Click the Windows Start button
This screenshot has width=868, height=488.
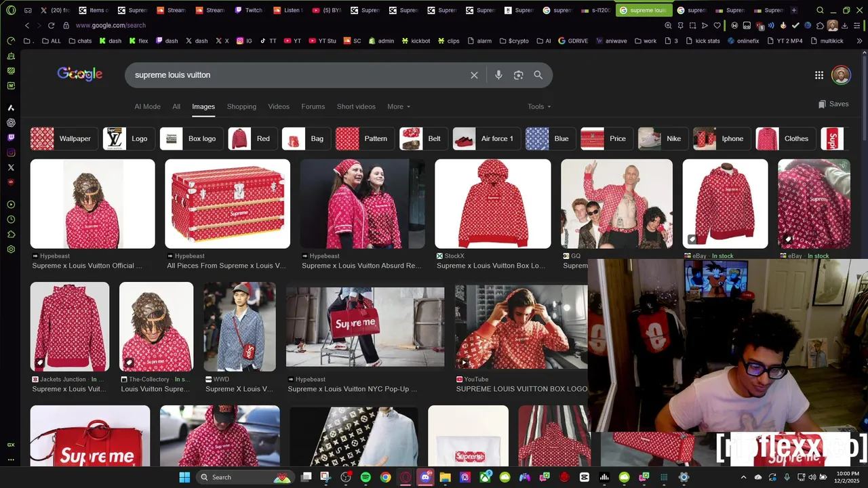tap(184, 477)
